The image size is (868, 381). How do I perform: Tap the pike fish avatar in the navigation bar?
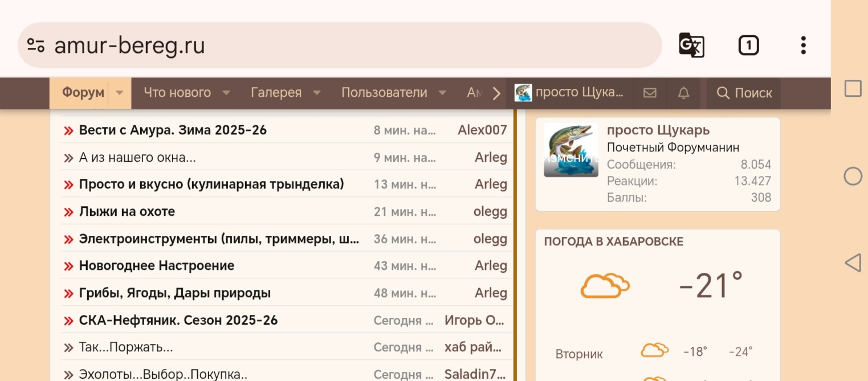pyautogui.click(x=523, y=92)
